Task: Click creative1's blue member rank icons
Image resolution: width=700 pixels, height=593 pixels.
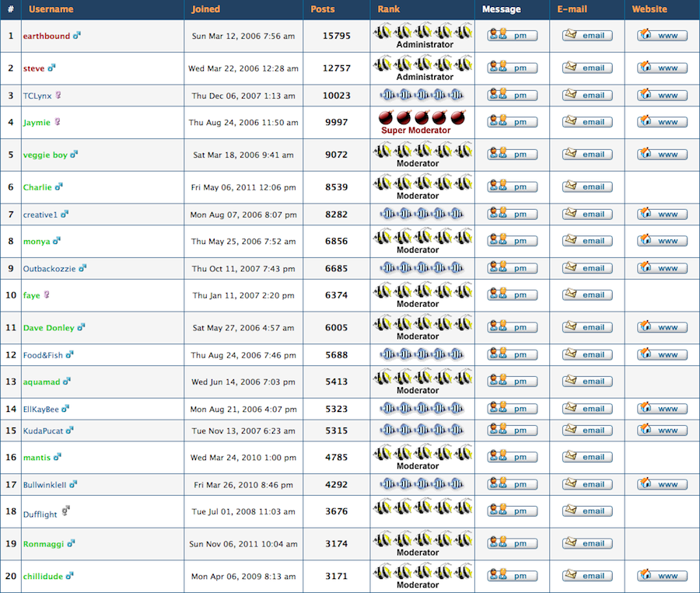Action: point(422,214)
